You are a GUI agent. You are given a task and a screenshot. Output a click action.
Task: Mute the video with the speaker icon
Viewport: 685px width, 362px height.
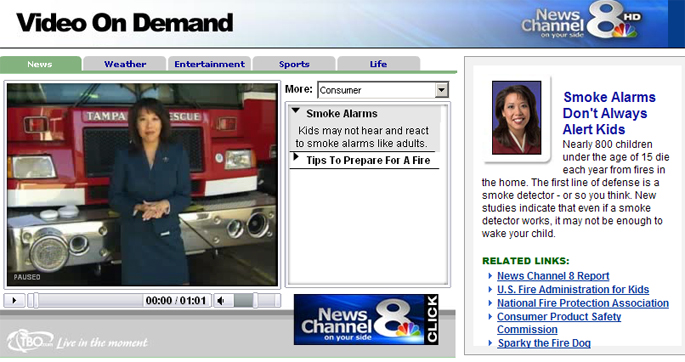[221, 300]
